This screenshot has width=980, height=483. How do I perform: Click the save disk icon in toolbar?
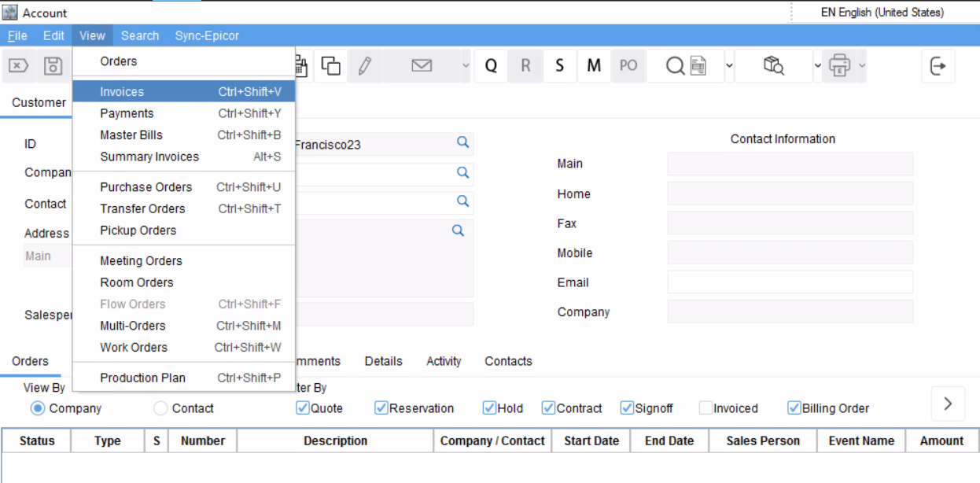tap(53, 66)
